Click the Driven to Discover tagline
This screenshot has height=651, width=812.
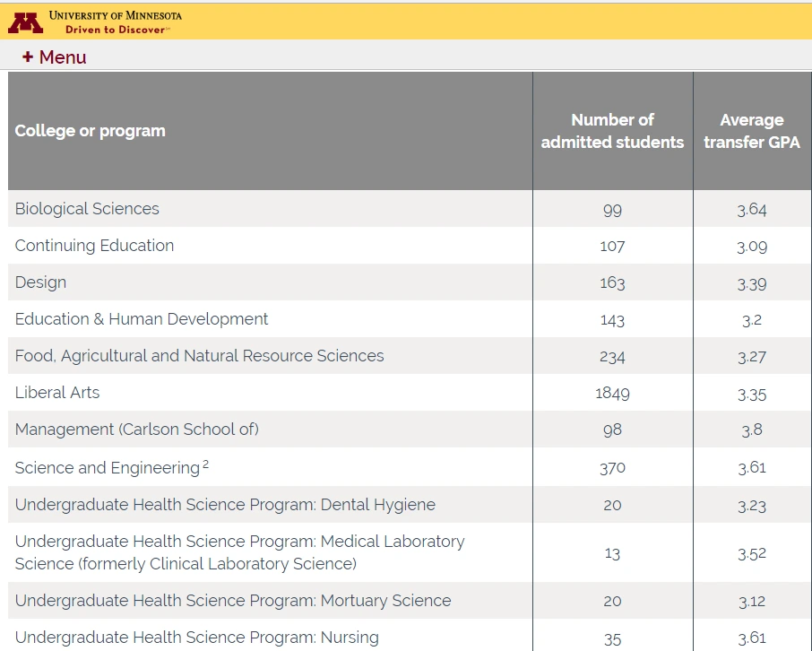click(117, 30)
